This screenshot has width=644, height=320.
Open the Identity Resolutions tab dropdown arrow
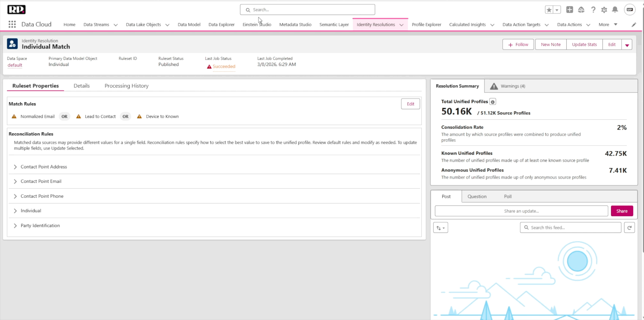401,25
